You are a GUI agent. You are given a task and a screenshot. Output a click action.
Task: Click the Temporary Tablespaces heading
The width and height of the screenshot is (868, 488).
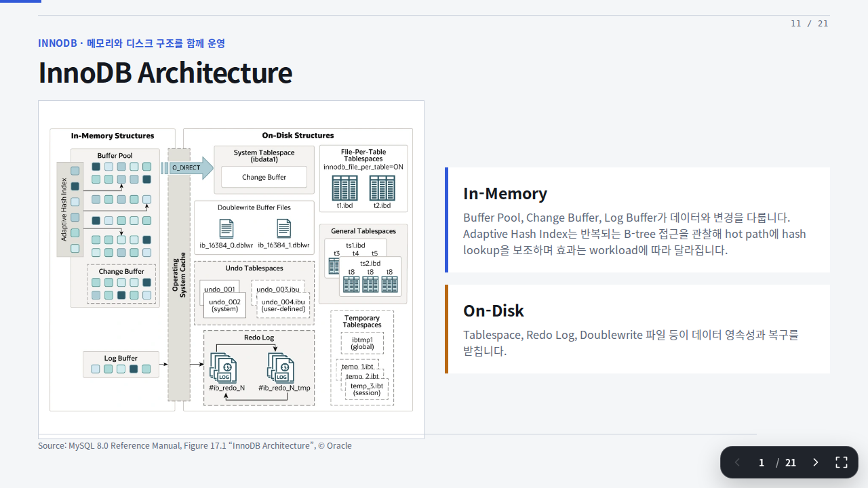point(362,321)
